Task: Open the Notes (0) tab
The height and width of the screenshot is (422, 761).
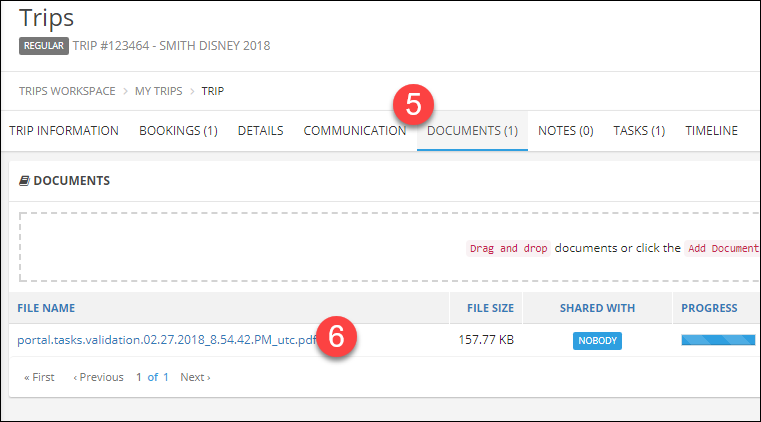Action: (565, 131)
